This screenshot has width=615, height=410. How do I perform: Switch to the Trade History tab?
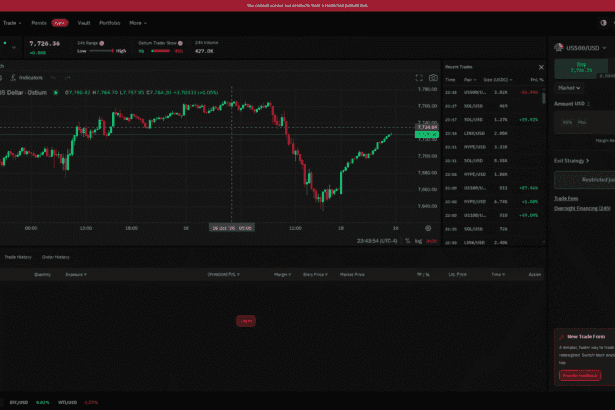[x=18, y=257]
